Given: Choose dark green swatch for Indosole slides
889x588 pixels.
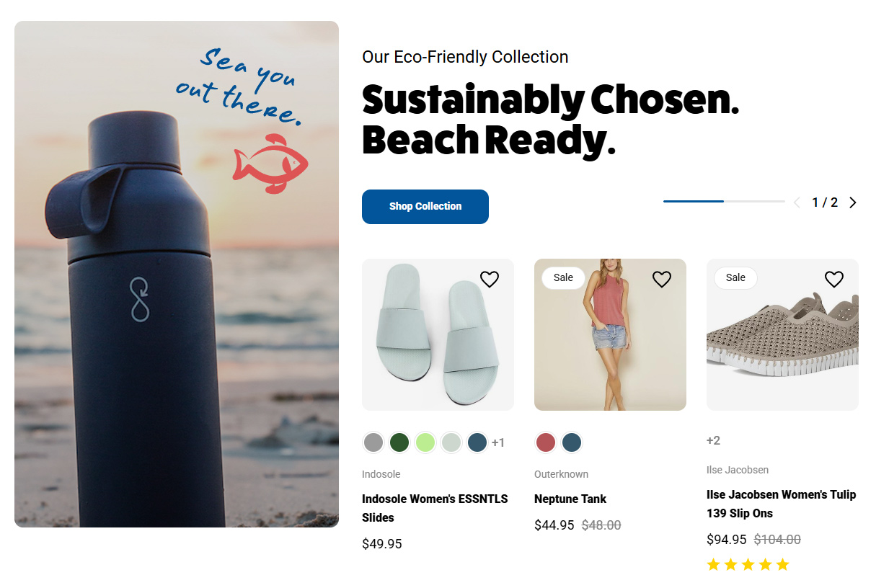Looking at the screenshot, I should (399, 442).
